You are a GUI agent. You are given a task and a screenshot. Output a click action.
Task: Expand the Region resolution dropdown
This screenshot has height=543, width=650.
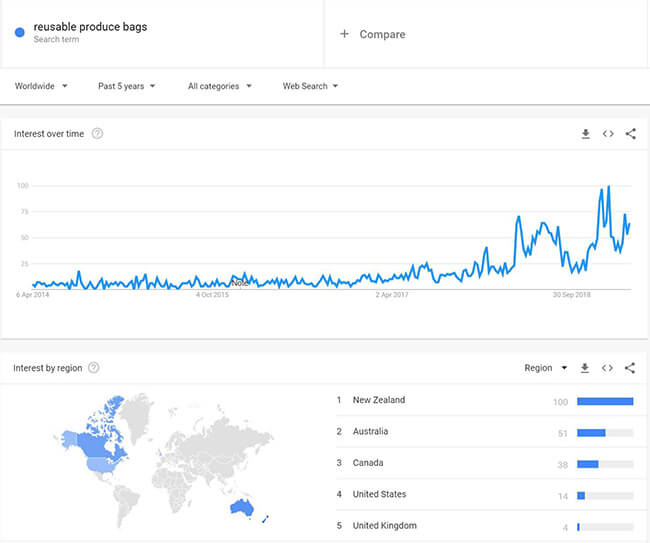pos(546,368)
